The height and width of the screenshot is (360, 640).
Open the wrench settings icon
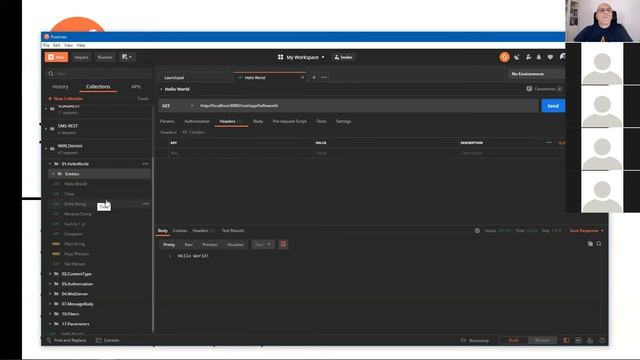(x=528, y=57)
